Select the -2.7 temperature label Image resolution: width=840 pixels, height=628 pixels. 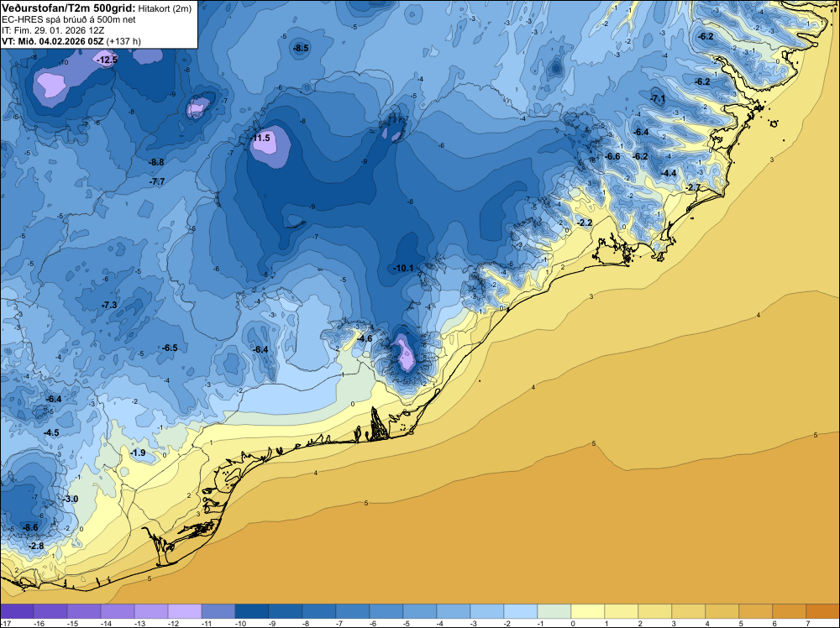click(693, 187)
